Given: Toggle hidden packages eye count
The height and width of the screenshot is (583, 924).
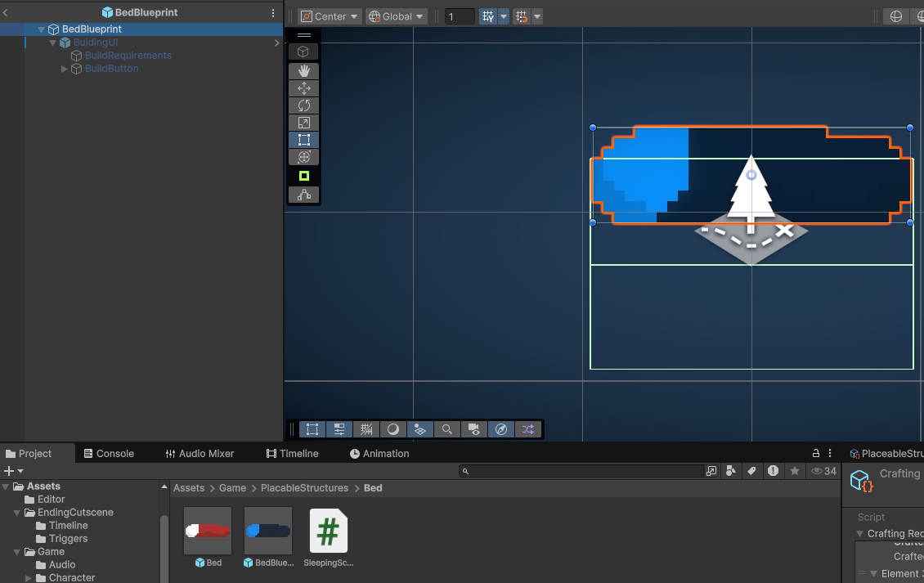Looking at the screenshot, I should tap(823, 471).
